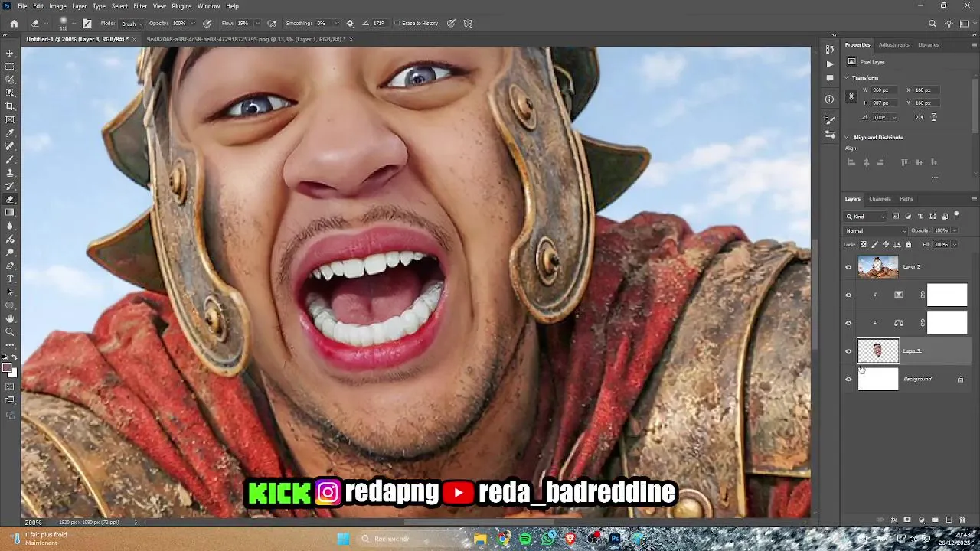This screenshot has width=980, height=551.
Task: Select the Zoom tool in left toolbar
Action: pyautogui.click(x=10, y=331)
